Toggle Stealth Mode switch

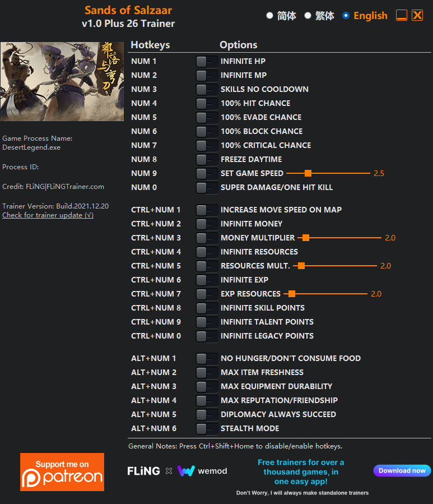[x=207, y=428]
